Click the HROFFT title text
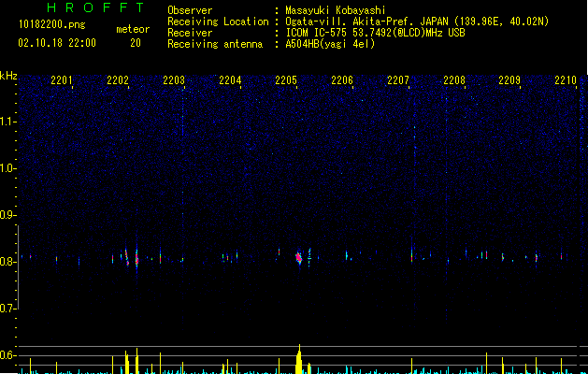The height and width of the screenshot is (374, 588). (x=95, y=7)
